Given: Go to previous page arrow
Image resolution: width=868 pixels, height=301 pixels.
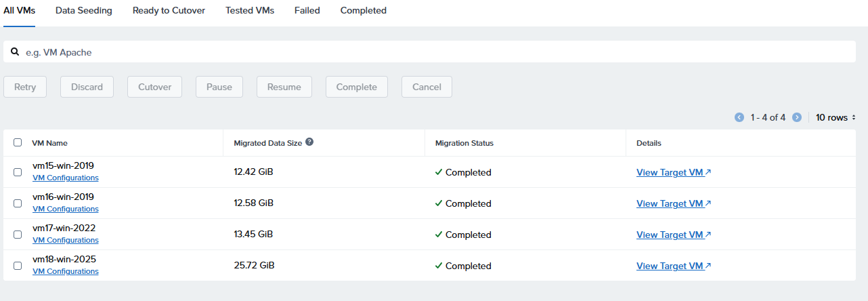Looking at the screenshot, I should [739, 117].
